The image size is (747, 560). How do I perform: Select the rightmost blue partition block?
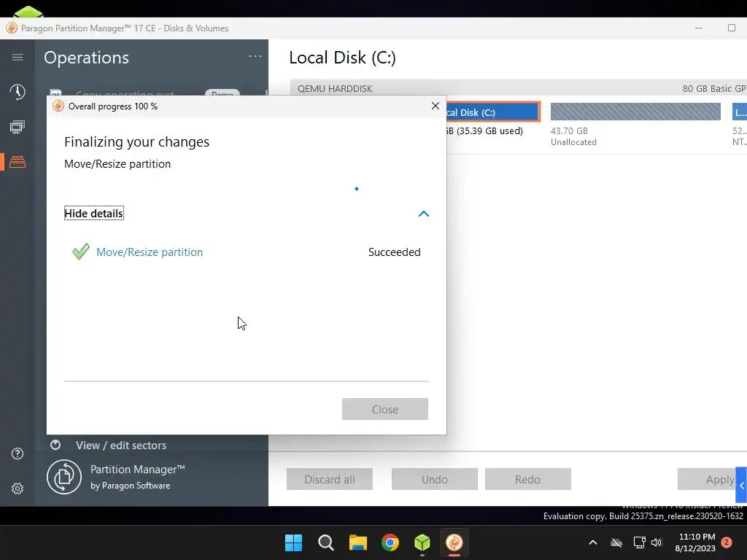(x=740, y=112)
